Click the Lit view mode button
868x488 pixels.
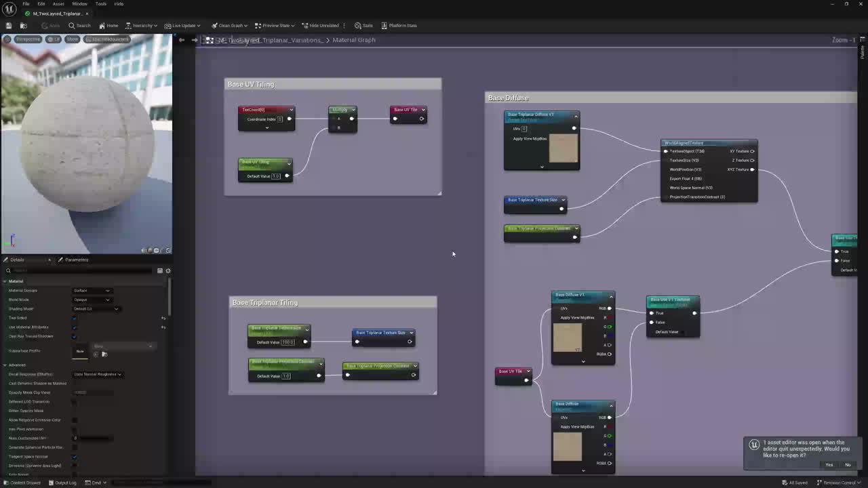(54, 39)
